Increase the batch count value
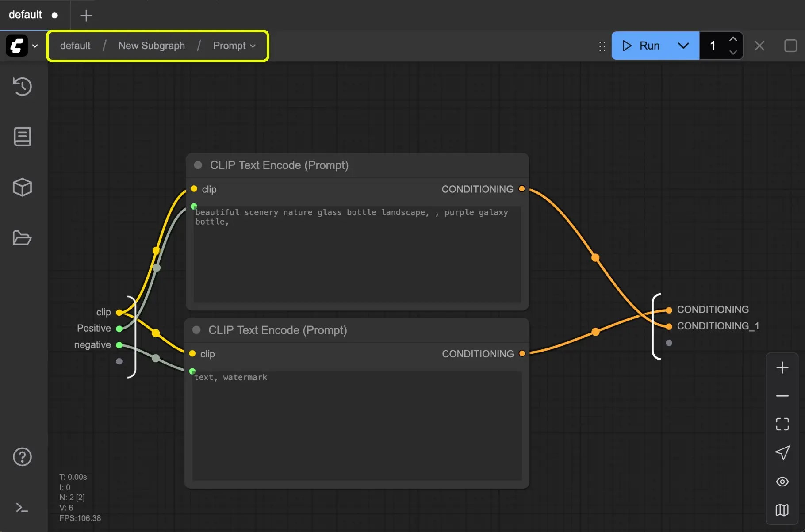 [x=733, y=39]
